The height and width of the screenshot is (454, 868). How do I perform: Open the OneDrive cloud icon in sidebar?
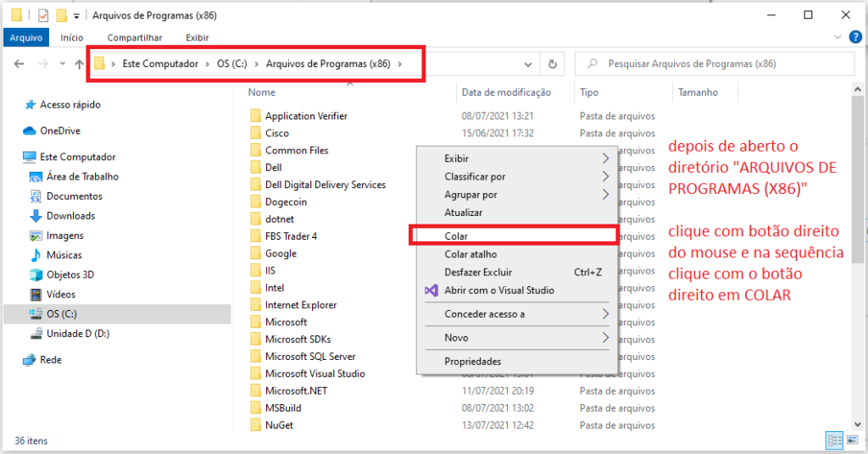click(30, 130)
